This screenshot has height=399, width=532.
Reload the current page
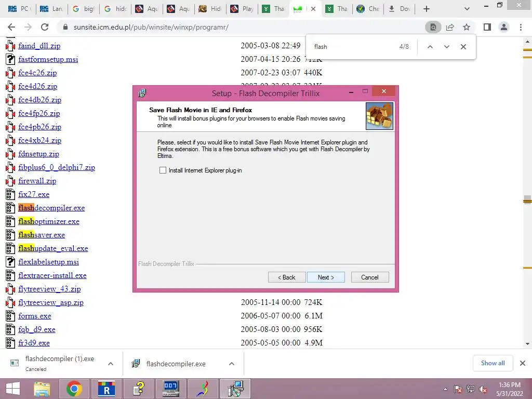(x=45, y=27)
